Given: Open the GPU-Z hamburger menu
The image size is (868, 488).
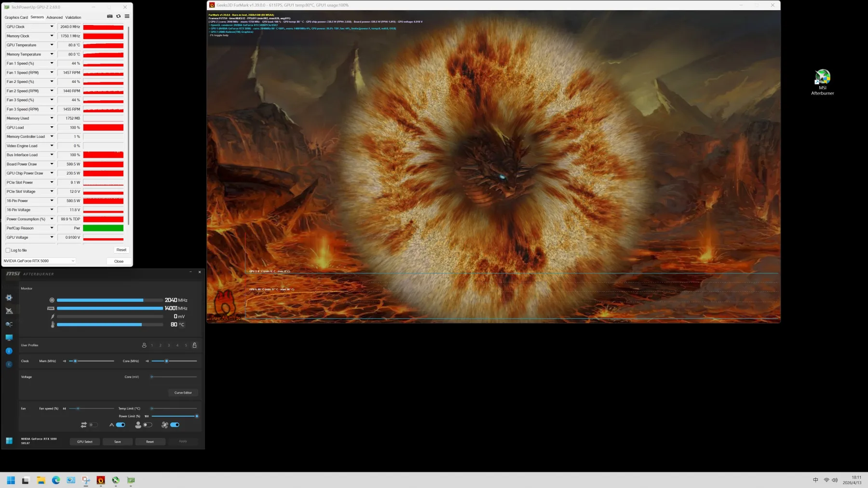Looking at the screenshot, I should point(127,16).
